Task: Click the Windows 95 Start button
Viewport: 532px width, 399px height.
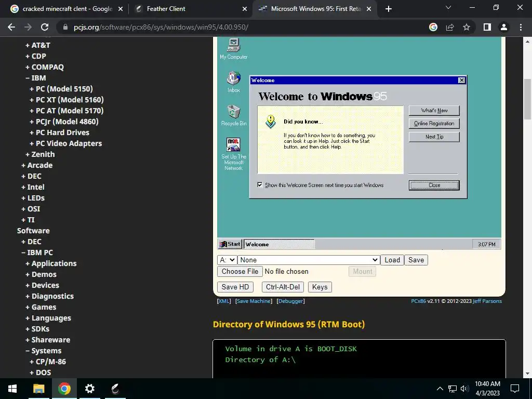Action: [x=230, y=244]
